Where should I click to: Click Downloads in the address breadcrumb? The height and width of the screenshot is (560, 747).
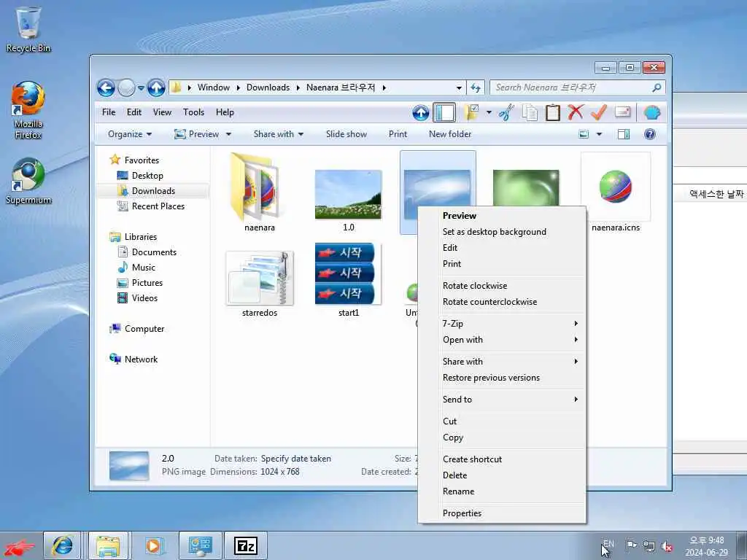268,87
